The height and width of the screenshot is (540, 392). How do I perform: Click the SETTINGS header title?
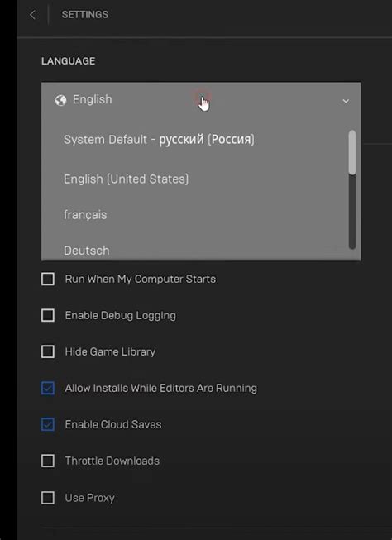click(x=84, y=15)
